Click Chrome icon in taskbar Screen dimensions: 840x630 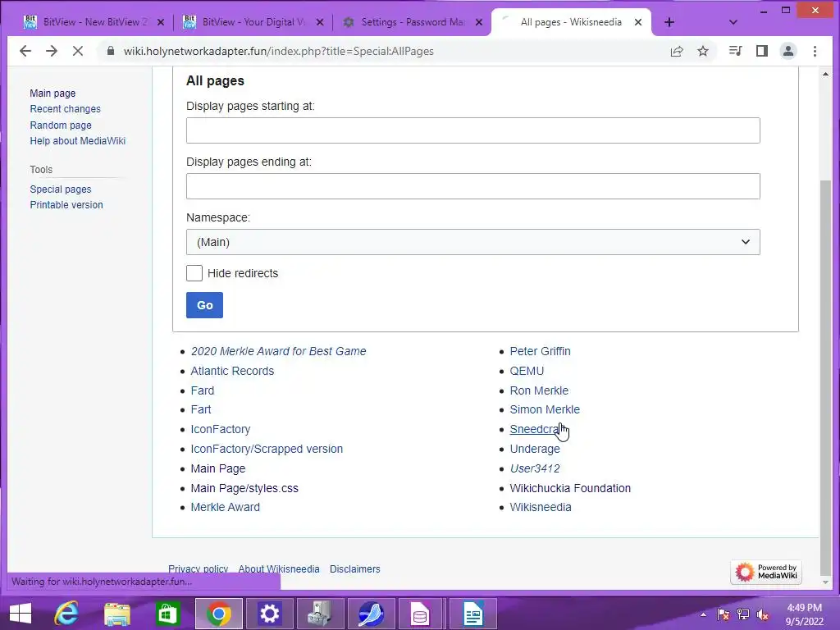pos(218,614)
